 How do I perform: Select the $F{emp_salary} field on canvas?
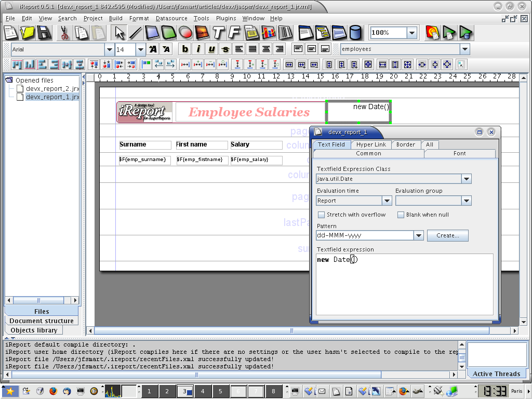click(256, 160)
